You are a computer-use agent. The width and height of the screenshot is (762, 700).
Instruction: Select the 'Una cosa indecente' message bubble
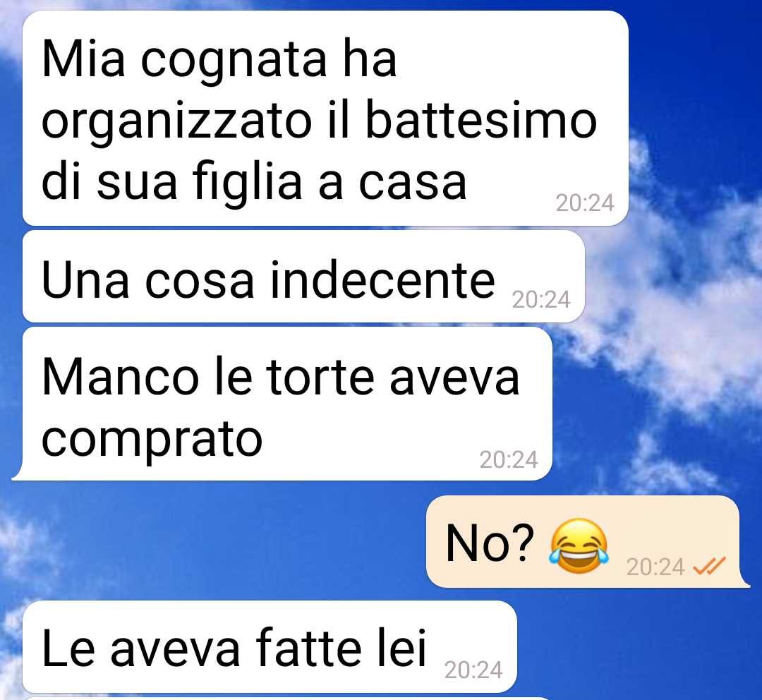pyautogui.click(x=303, y=277)
